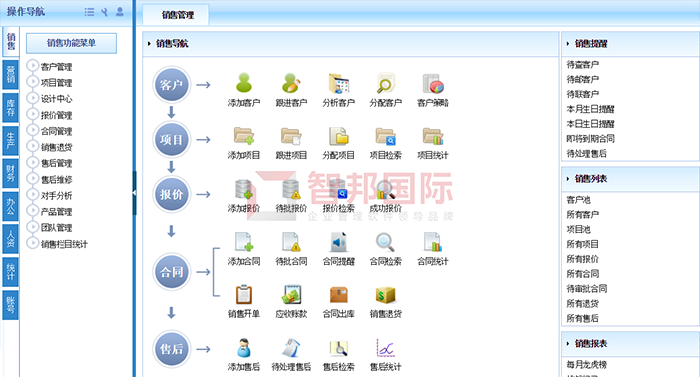Open the 待批合同 icon
The height and width of the screenshot is (377, 700).
pos(291,242)
